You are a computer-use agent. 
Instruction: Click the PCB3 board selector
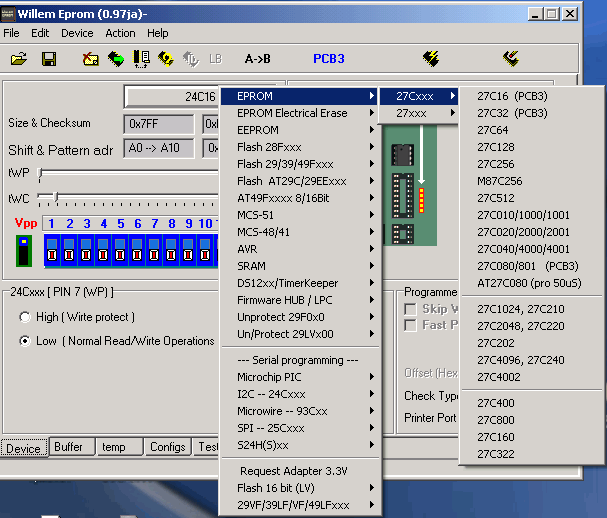(329, 59)
